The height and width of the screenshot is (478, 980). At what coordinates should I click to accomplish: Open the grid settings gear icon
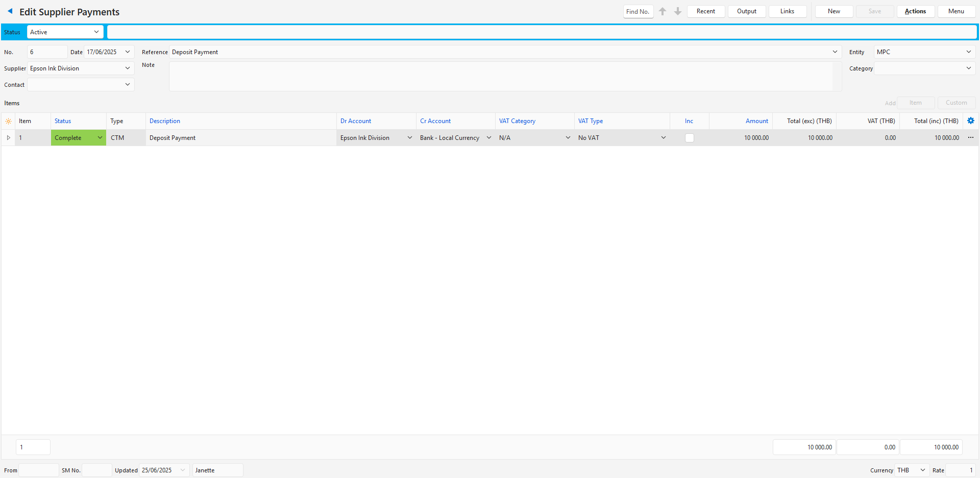971,121
